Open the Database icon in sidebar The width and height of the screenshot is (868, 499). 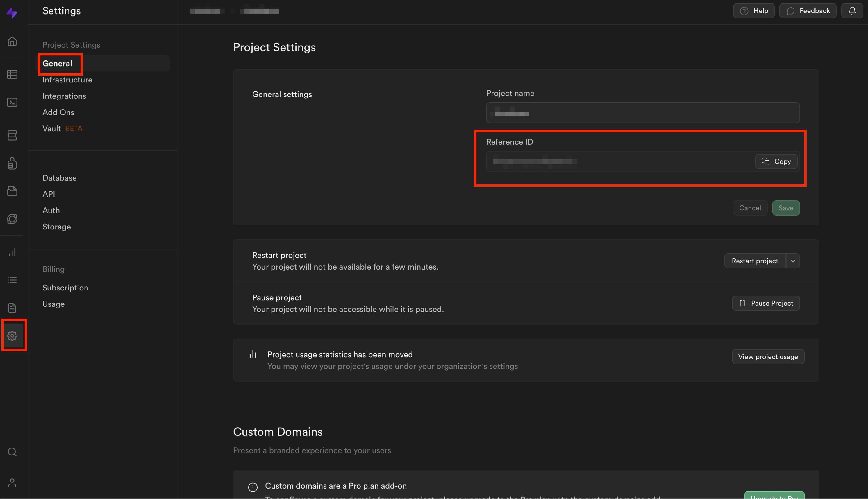[12, 135]
